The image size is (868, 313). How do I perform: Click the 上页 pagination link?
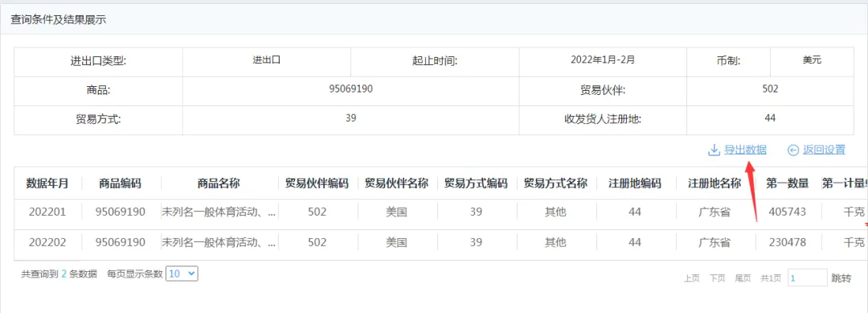(691, 278)
